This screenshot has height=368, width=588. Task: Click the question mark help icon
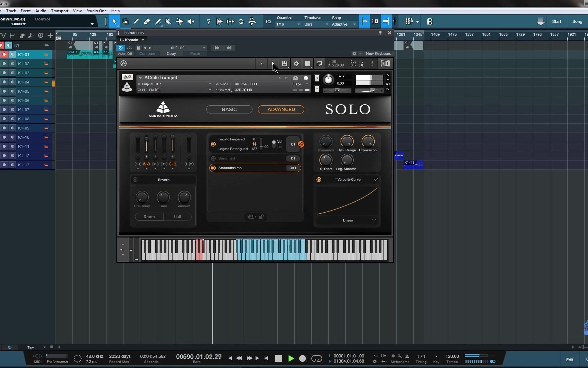[x=208, y=21]
